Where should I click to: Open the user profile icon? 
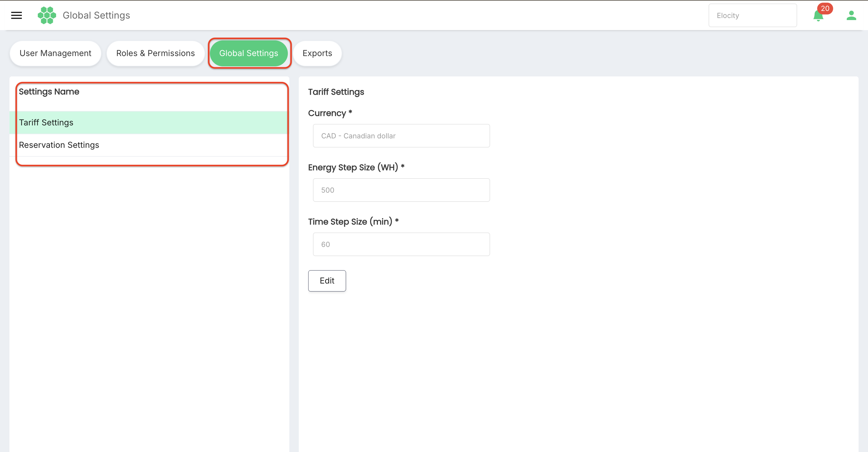click(x=851, y=16)
